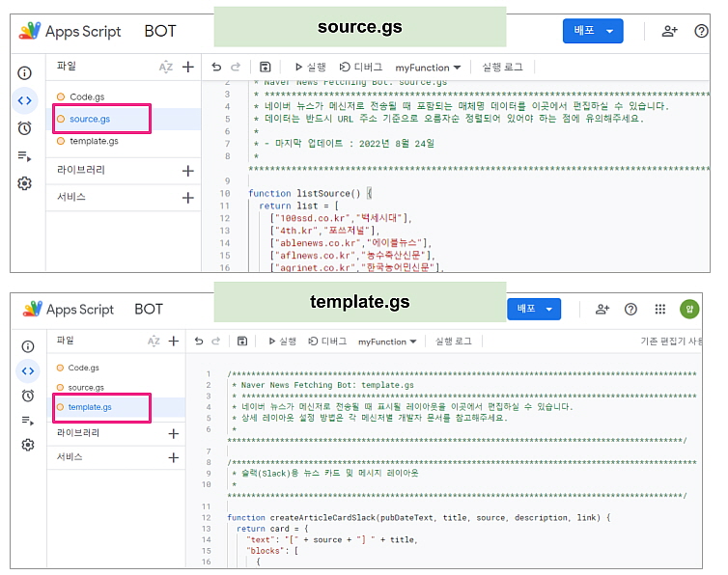728x575 pixels.
Task: Click the undo arrow in the template.gs toolbar
Action: pos(199,342)
